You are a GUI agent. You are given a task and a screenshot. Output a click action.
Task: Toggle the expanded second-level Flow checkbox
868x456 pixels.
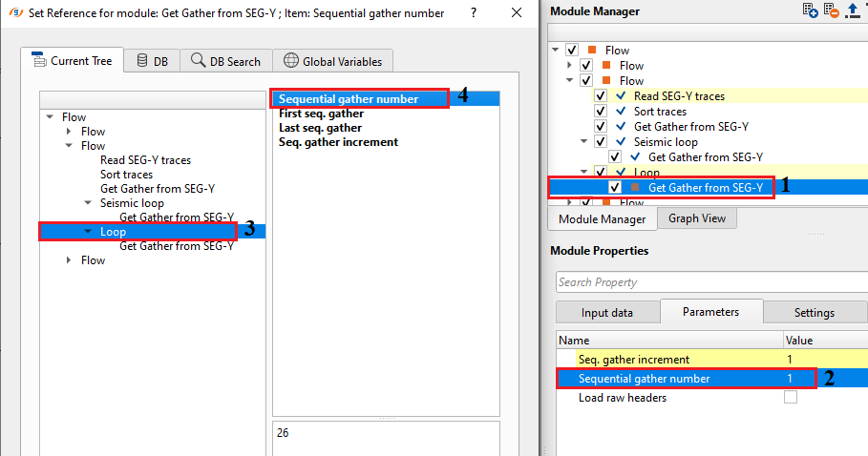tap(586, 81)
